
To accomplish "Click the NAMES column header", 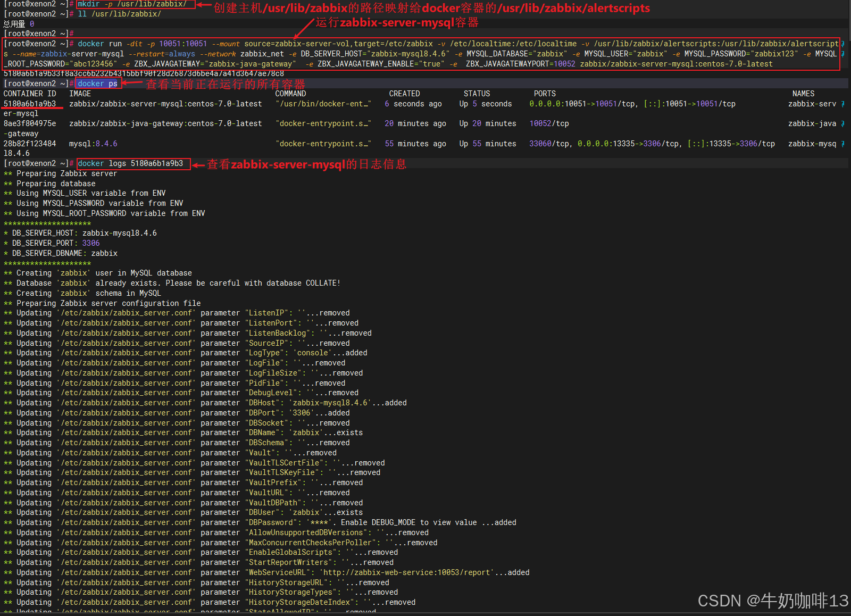I will pos(803,94).
